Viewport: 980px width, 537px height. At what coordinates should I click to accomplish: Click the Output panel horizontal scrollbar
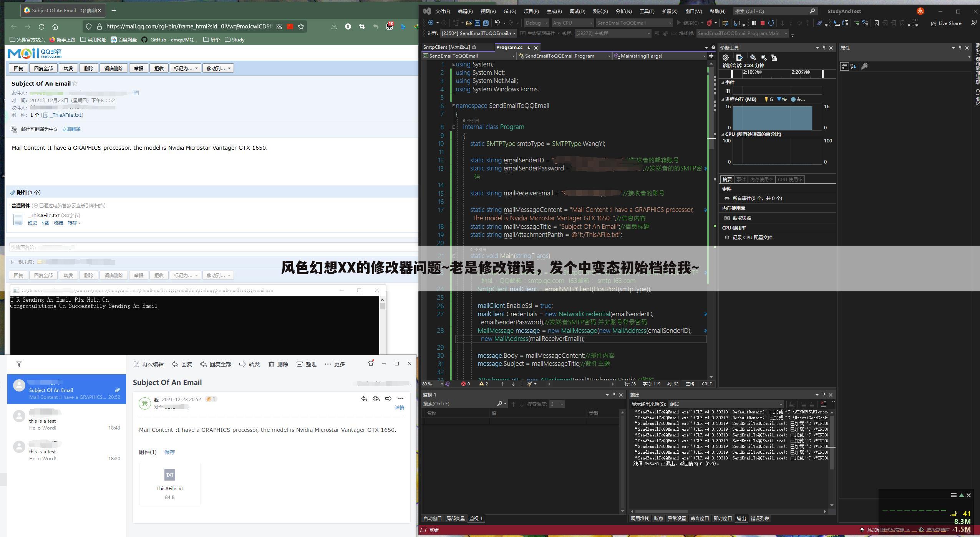tap(661, 511)
